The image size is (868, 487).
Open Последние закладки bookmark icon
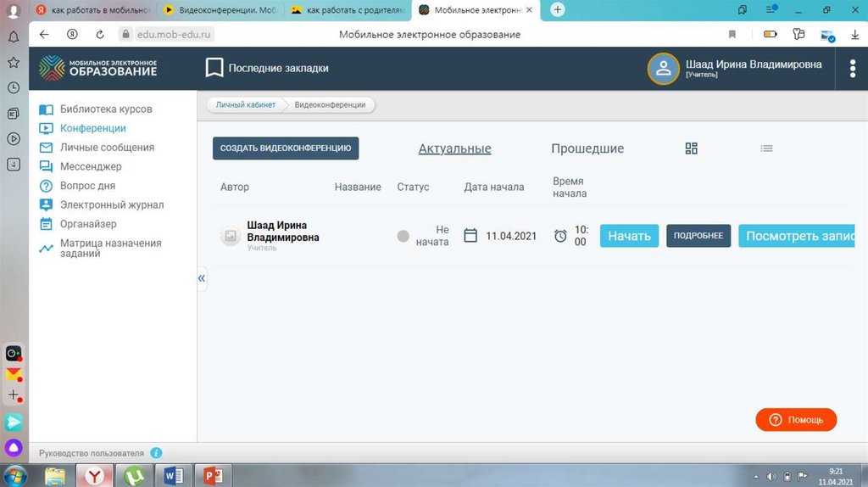[x=214, y=68]
